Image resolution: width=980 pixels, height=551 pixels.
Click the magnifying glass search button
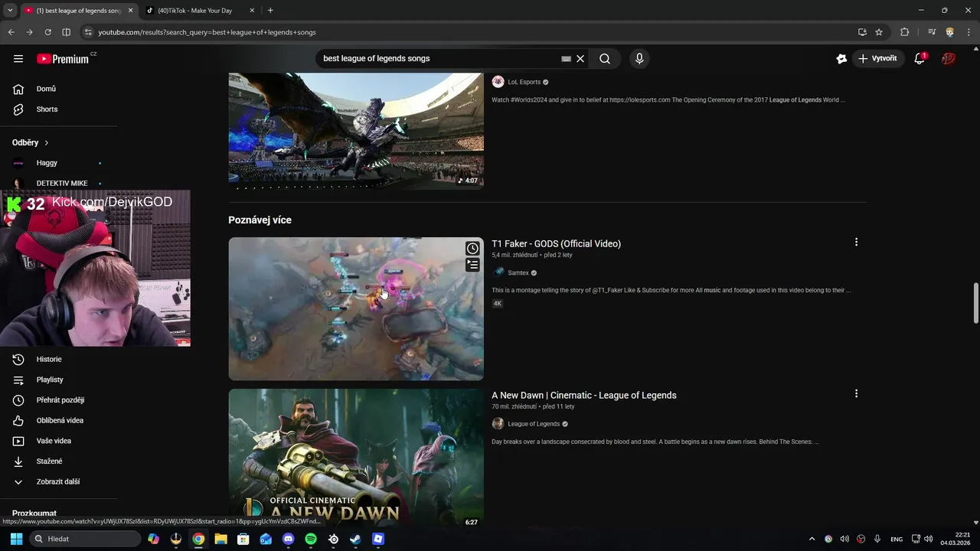pyautogui.click(x=605, y=59)
